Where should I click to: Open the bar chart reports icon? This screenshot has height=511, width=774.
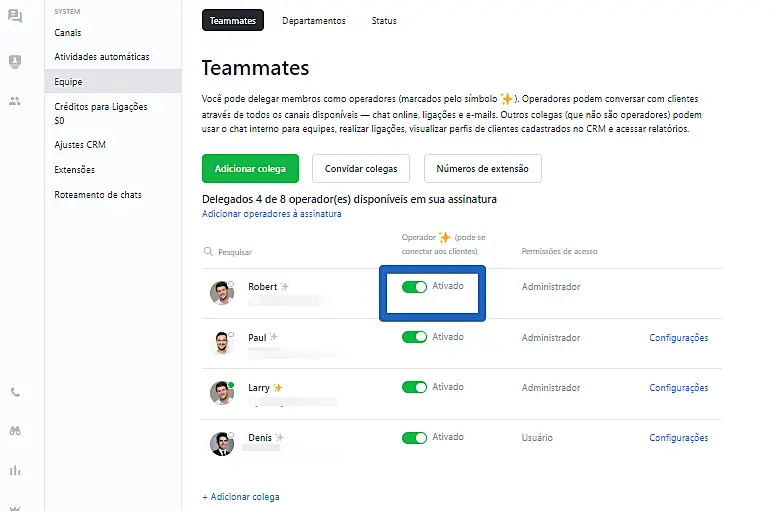point(14,470)
